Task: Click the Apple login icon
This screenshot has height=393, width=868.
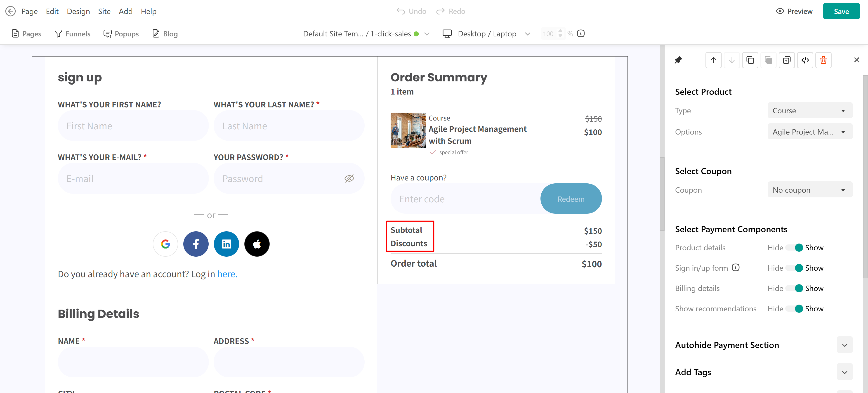Action: [x=257, y=244]
